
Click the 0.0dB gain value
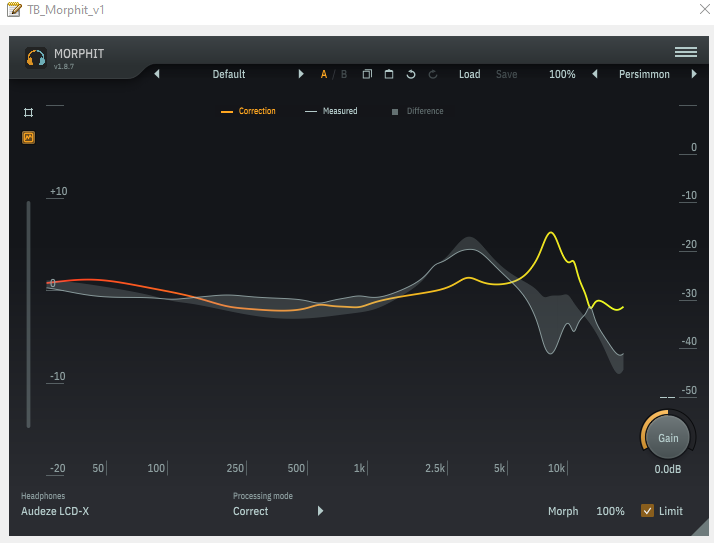668,469
